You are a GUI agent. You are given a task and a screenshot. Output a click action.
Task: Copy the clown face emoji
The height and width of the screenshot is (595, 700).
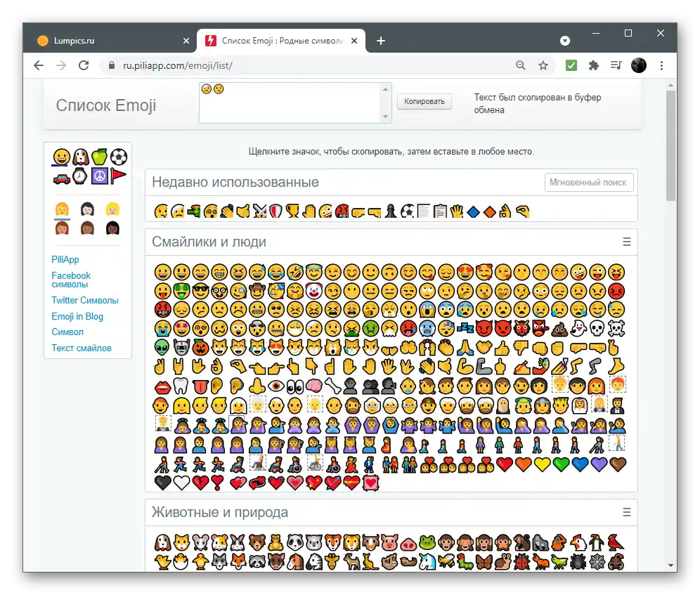point(314,291)
